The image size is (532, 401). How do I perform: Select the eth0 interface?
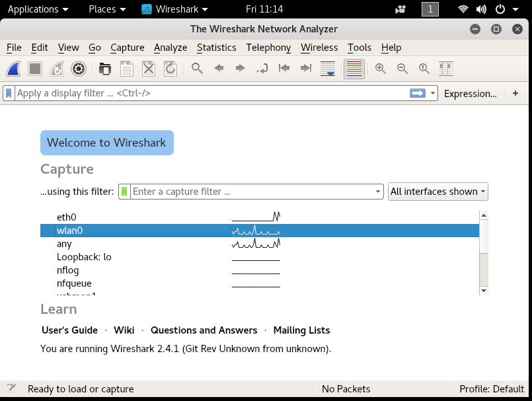tap(260, 217)
